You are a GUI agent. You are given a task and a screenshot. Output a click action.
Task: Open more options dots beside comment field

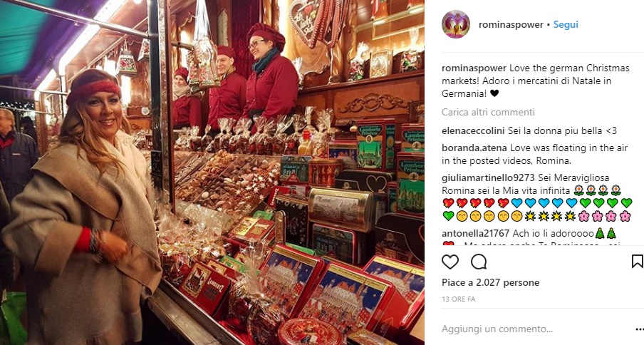coord(640,329)
